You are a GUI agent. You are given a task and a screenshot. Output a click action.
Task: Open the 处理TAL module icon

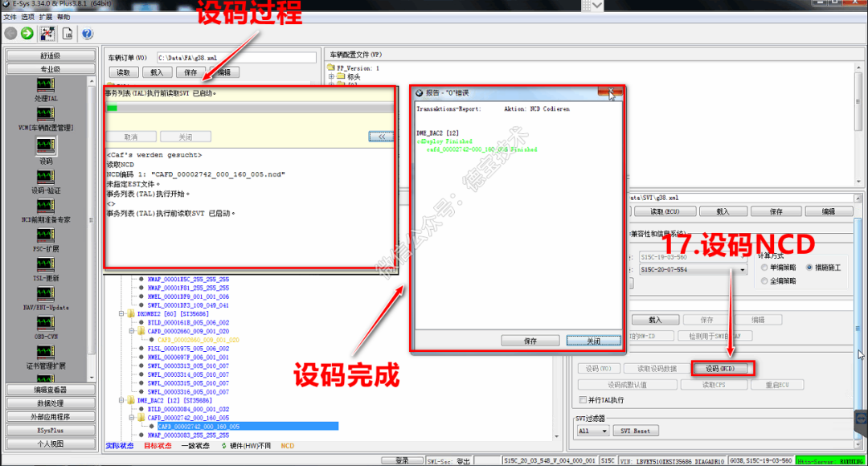[x=45, y=84]
